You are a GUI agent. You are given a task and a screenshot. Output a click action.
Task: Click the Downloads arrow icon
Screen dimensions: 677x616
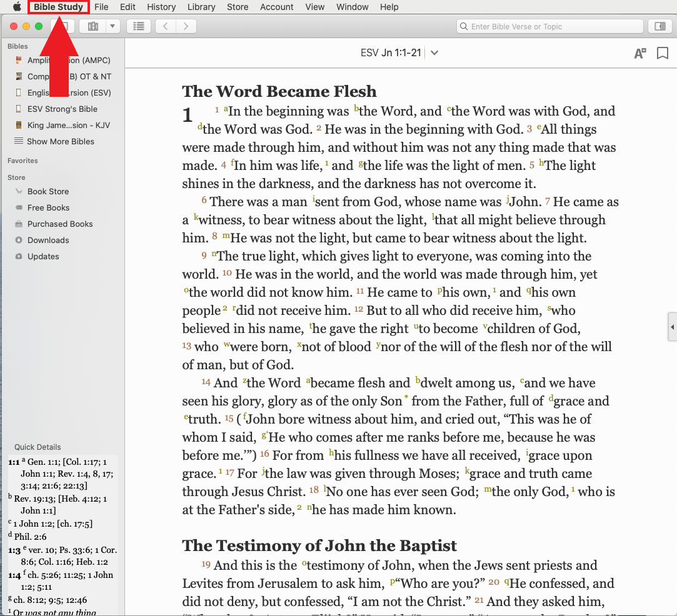[19, 240]
